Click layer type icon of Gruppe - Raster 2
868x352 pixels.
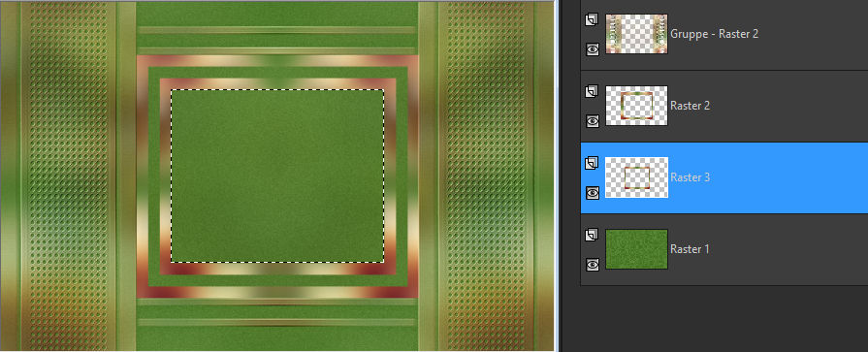pos(592,19)
